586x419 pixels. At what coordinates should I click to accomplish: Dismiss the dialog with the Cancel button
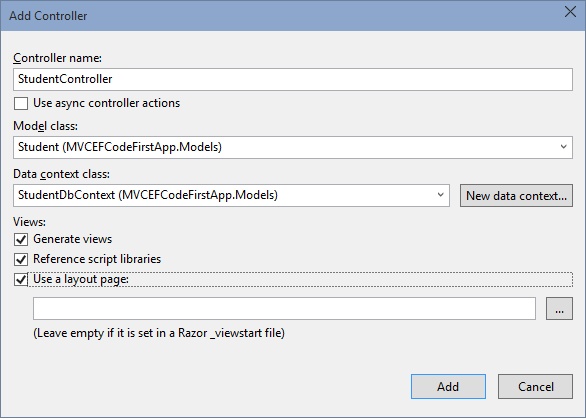[535, 386]
